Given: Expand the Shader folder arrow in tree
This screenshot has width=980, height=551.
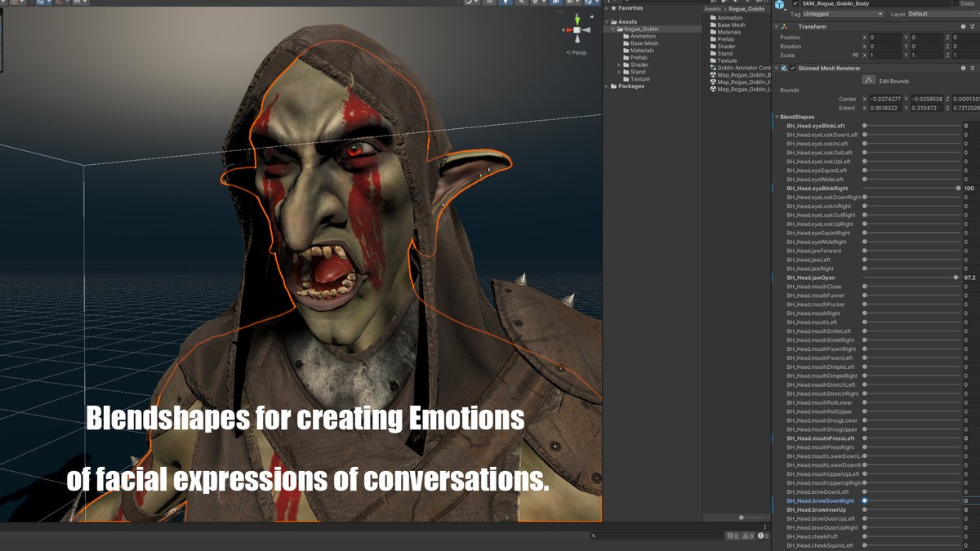Looking at the screenshot, I should 620,64.
